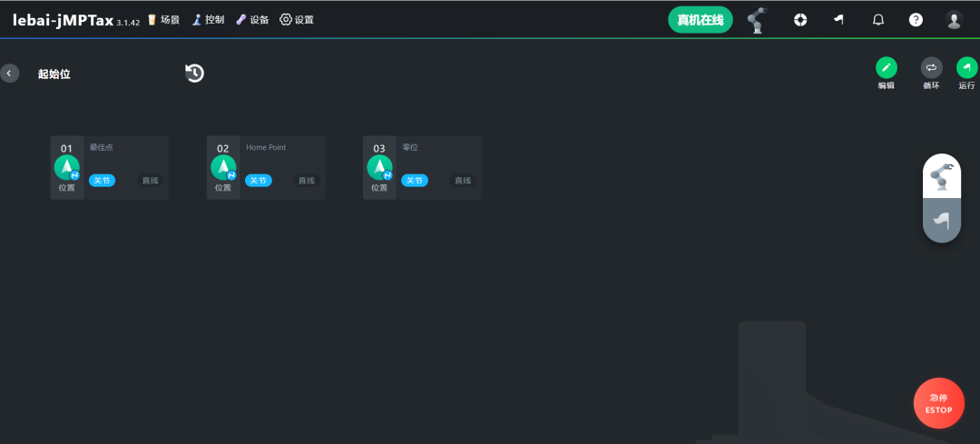Toggle the 循环 loop mode
980x444 pixels.
[931, 68]
